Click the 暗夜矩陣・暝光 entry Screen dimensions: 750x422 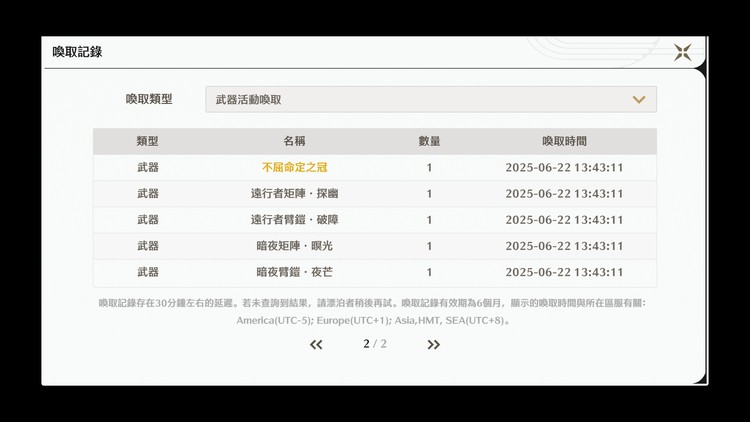[x=295, y=246]
